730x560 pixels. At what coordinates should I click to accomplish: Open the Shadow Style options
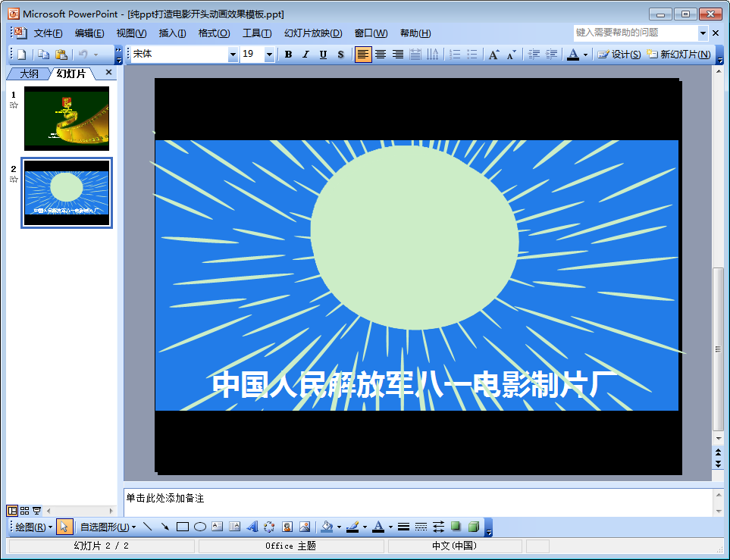click(x=456, y=527)
